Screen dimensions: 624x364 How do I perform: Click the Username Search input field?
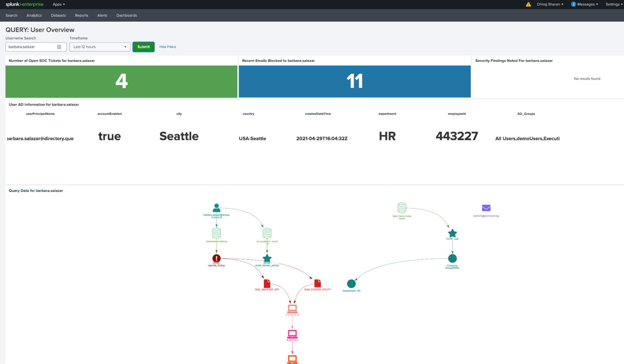click(x=31, y=47)
